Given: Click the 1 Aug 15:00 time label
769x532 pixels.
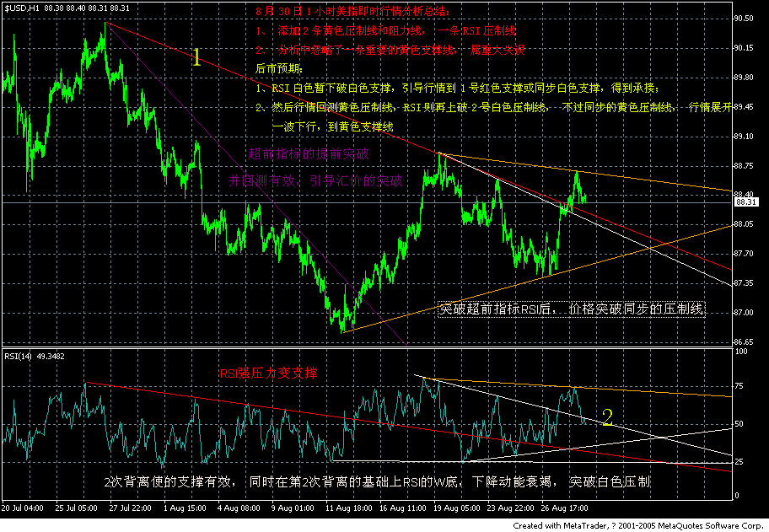Looking at the screenshot, I should tap(185, 508).
